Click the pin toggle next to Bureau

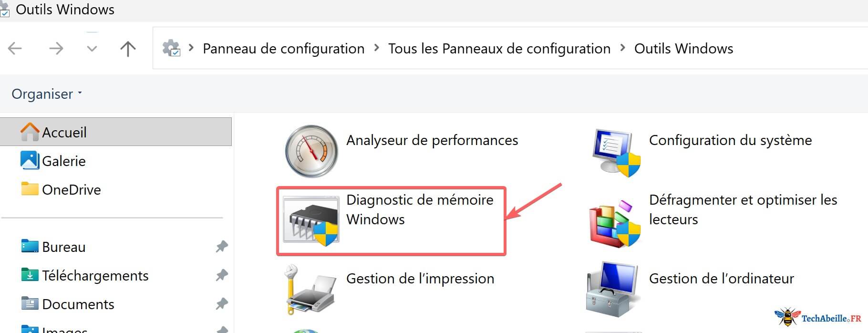pos(222,247)
